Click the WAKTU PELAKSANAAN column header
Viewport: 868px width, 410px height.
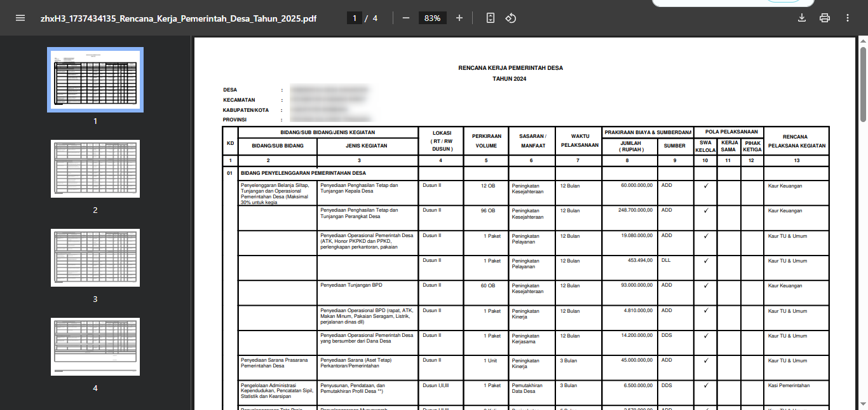(578, 140)
